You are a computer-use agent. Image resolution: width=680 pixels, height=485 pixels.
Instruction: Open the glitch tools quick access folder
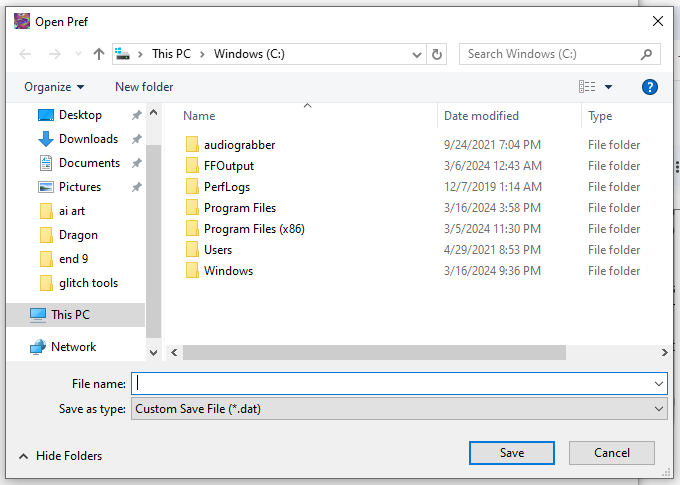(88, 283)
